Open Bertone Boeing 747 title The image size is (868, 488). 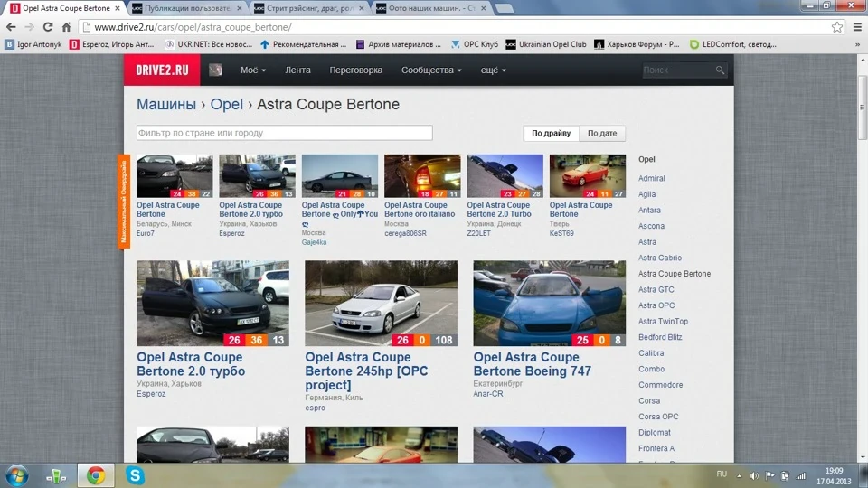pos(532,364)
